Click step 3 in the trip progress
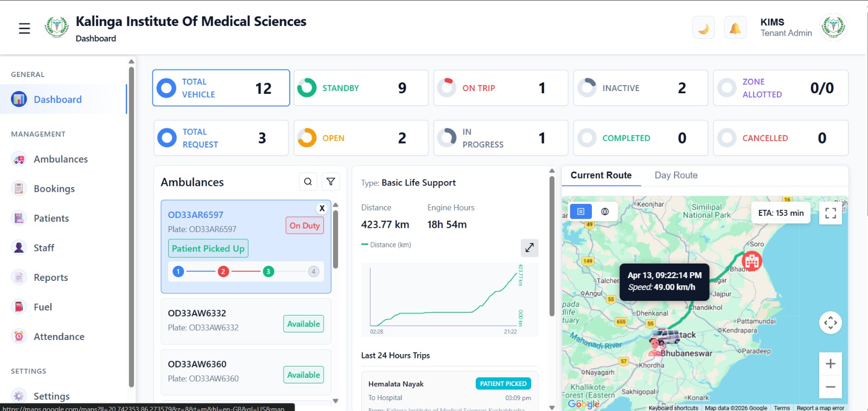868x411 pixels. 268,272
